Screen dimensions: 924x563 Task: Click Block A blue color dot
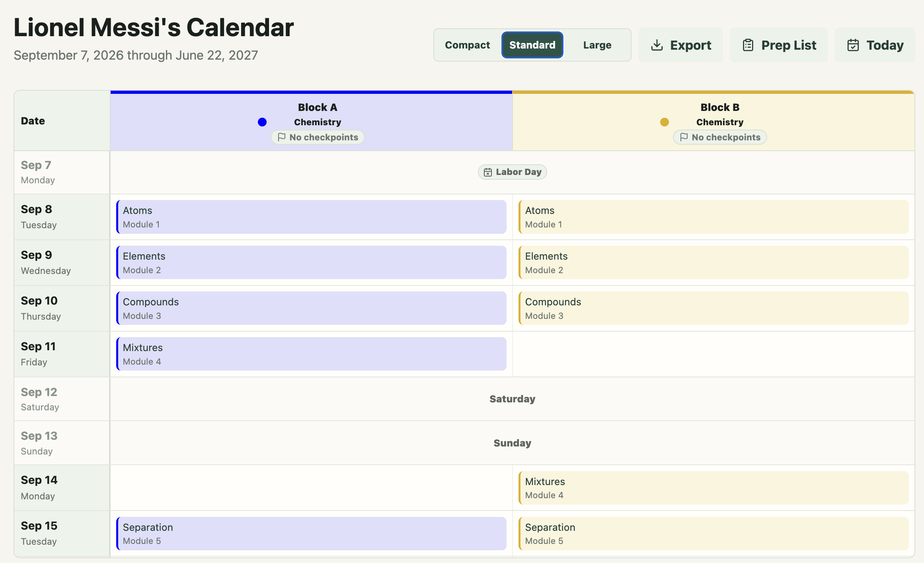pos(262,122)
